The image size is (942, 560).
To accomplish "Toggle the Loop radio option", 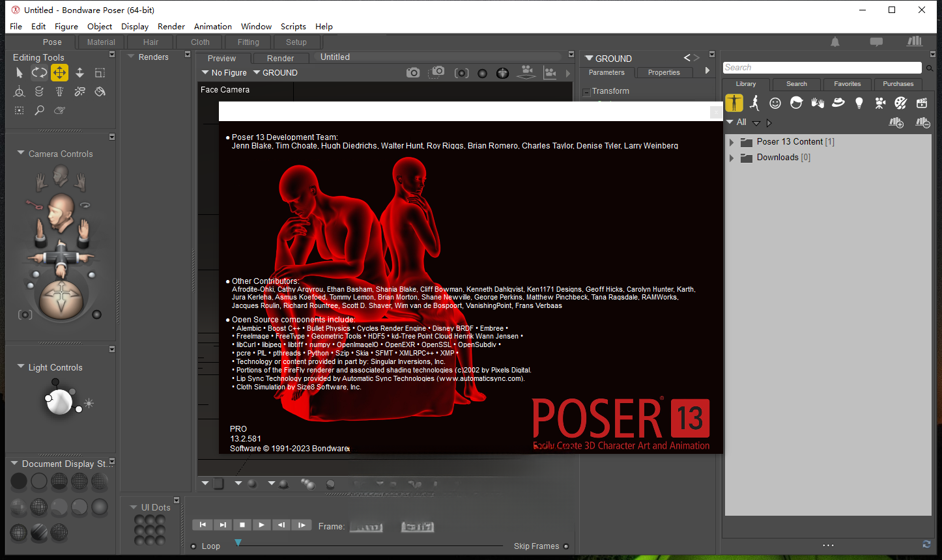I will (x=194, y=546).
